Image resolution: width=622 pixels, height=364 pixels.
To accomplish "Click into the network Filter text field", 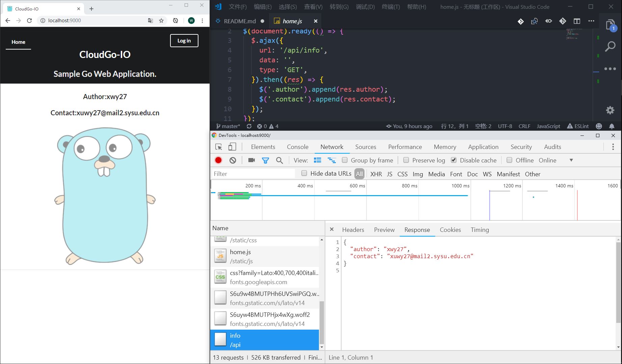I will point(253,174).
